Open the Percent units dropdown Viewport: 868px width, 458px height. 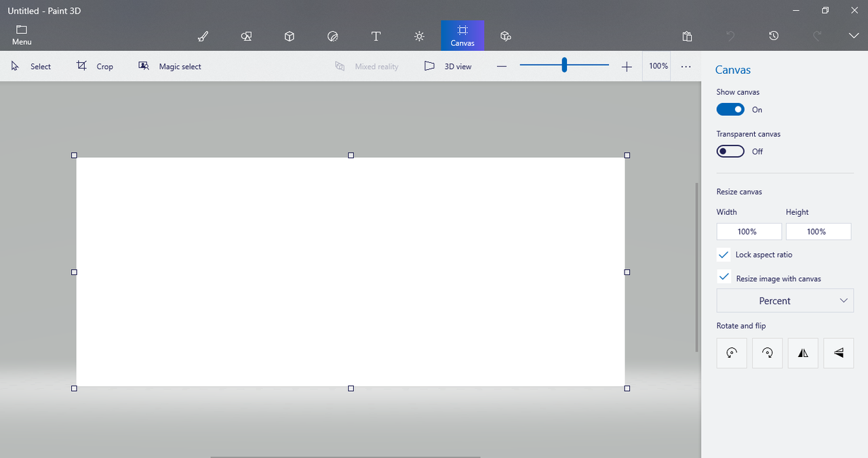pos(785,301)
